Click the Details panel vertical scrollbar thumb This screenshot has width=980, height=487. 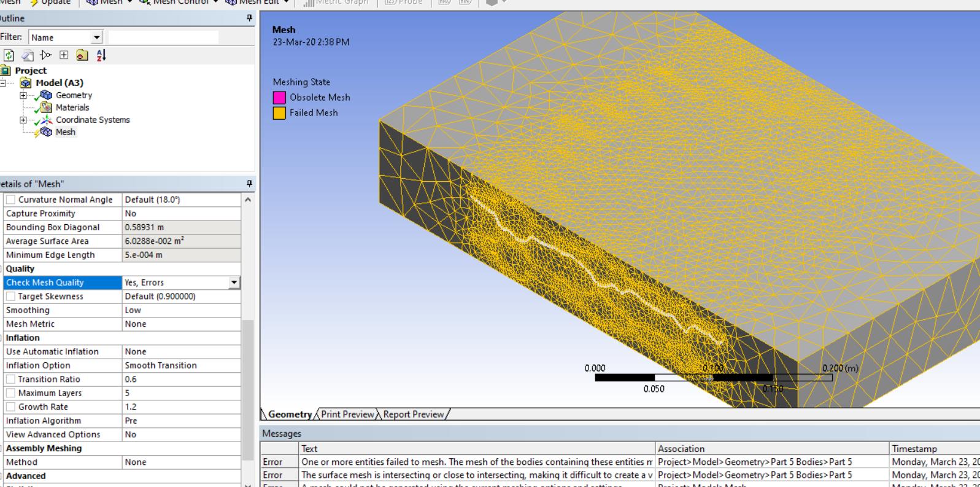coord(248,389)
